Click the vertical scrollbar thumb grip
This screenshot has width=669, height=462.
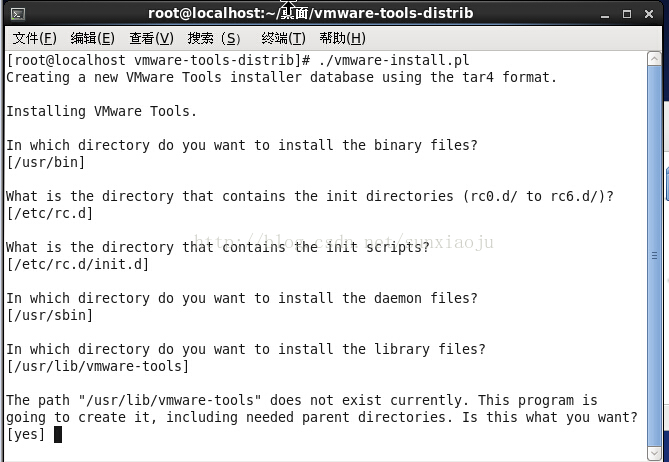pos(654,256)
